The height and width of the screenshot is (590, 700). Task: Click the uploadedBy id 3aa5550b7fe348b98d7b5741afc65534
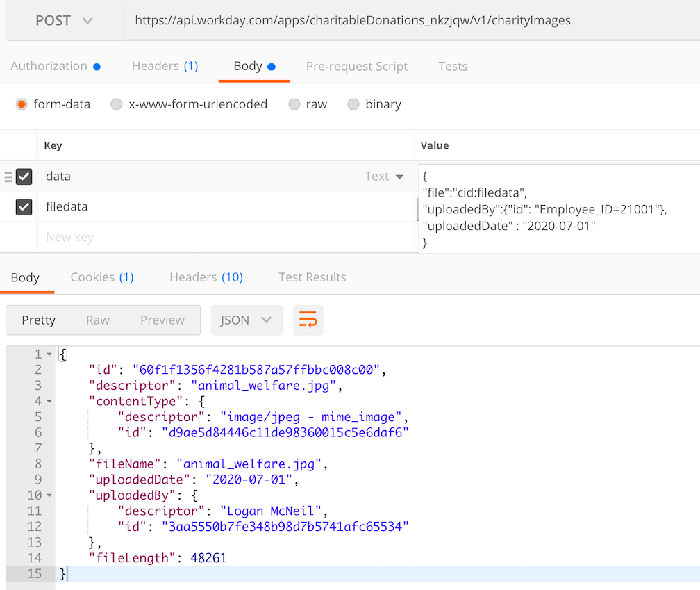285,527
